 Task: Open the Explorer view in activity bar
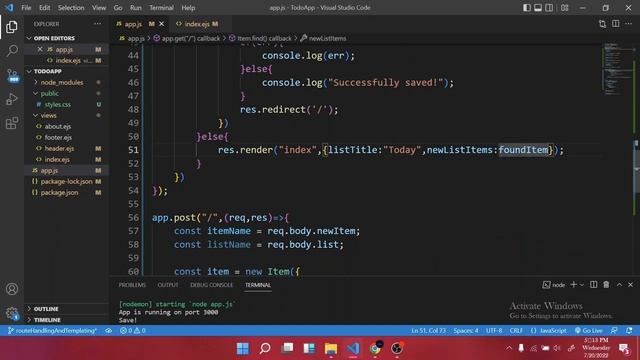(12, 27)
